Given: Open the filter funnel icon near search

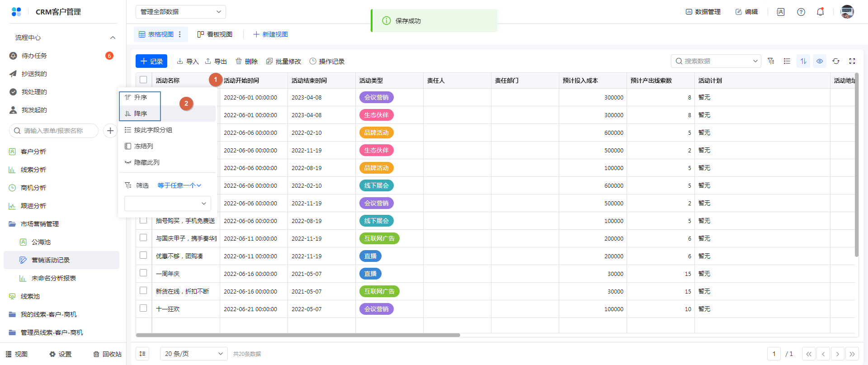Looking at the screenshot, I should [771, 61].
